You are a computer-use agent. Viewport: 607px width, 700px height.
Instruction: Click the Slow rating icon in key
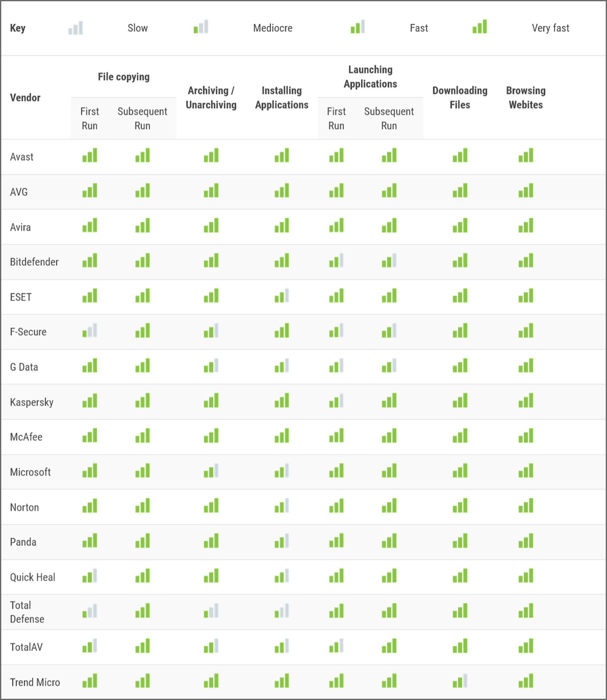[76, 28]
